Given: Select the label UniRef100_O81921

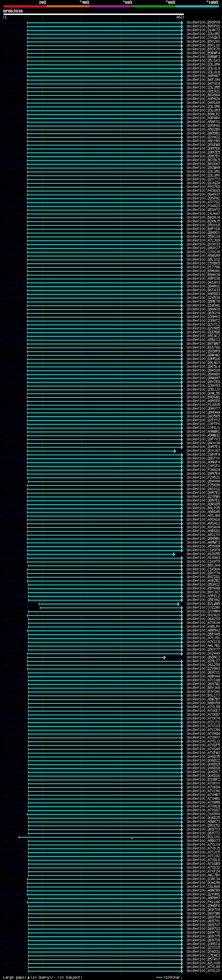Looking at the screenshot, I should coord(203,91).
